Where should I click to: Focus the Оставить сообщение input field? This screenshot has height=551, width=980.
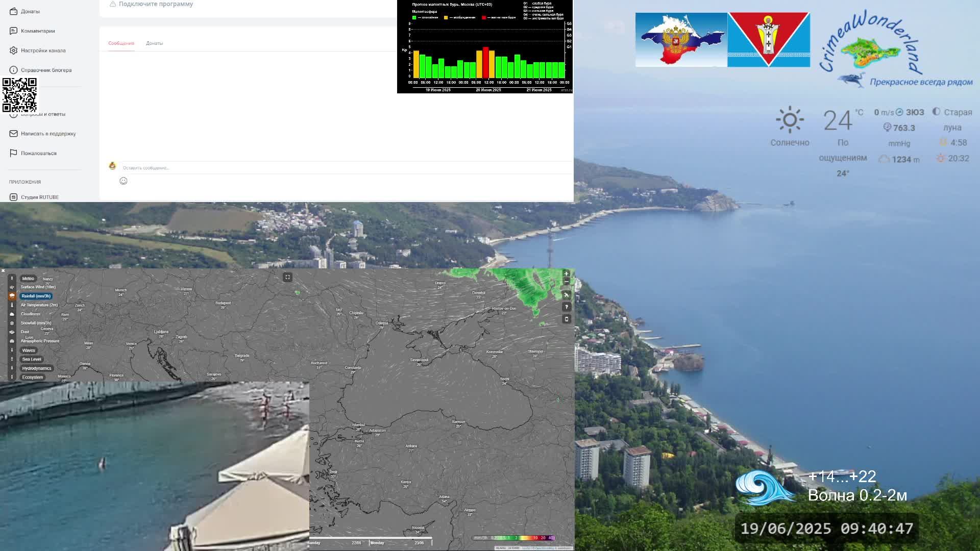click(x=347, y=168)
